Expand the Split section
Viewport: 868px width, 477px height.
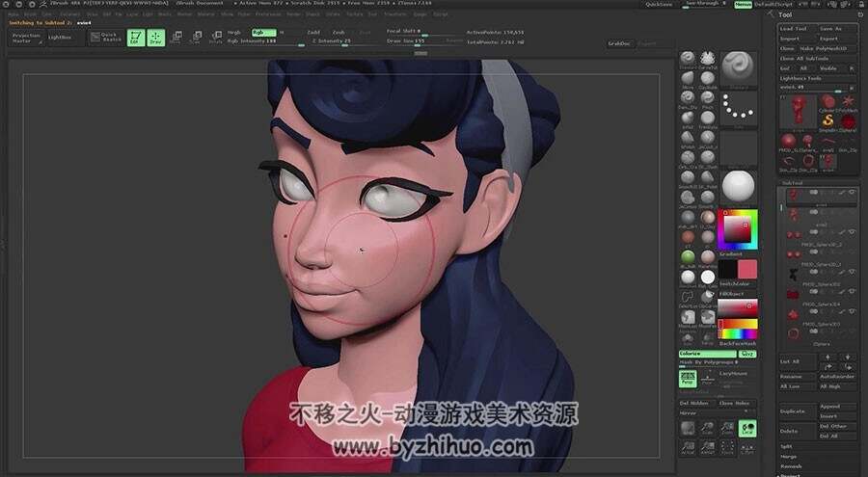click(x=786, y=446)
